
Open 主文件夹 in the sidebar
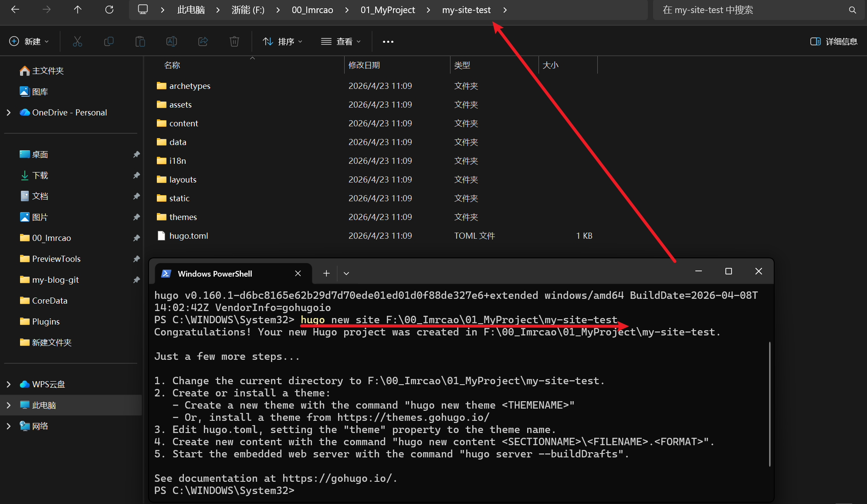tap(47, 71)
